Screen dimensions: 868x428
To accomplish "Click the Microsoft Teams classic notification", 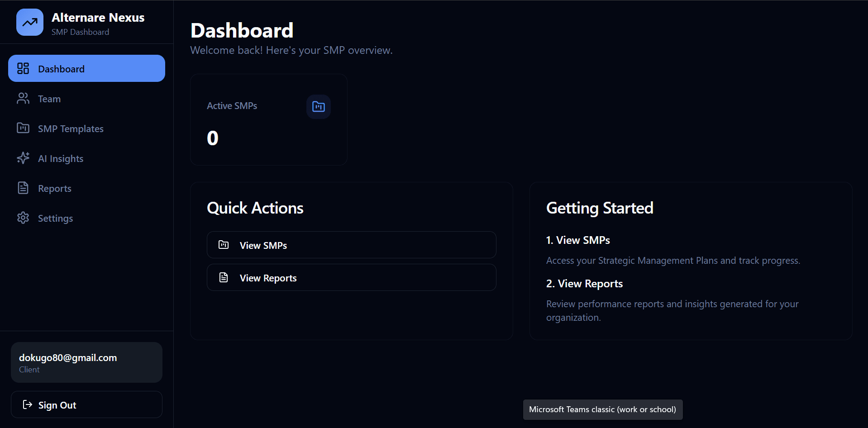I will (602, 409).
